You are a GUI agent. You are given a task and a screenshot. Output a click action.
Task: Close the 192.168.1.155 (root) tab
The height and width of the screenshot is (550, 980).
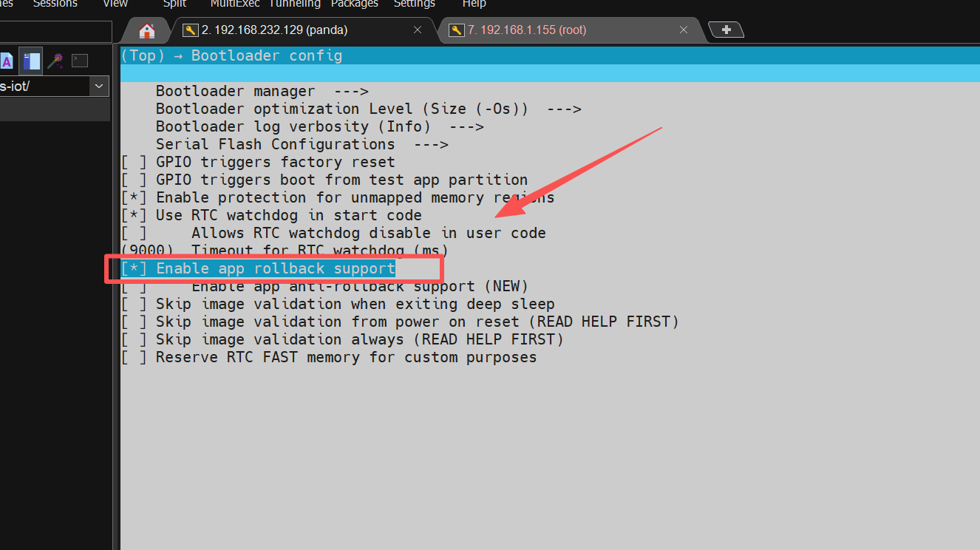click(x=684, y=30)
